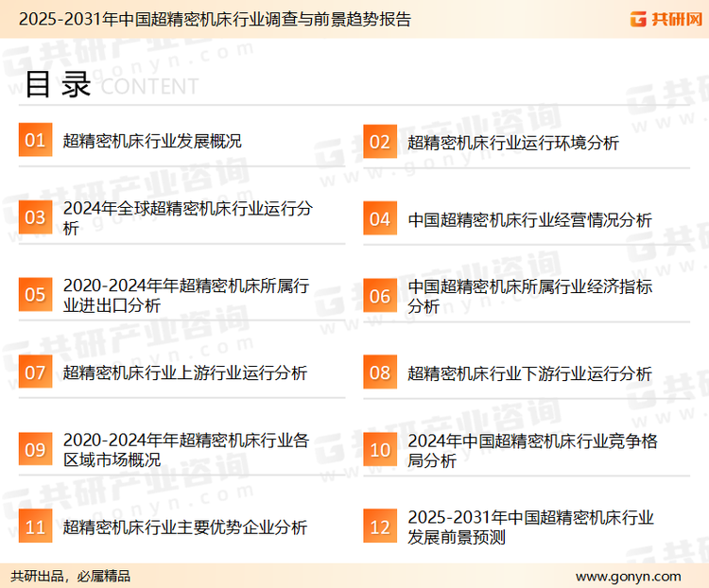The image size is (709, 588).
Task: Select chapter 超精密机床行业运行环境分析
Action: [x=512, y=143]
